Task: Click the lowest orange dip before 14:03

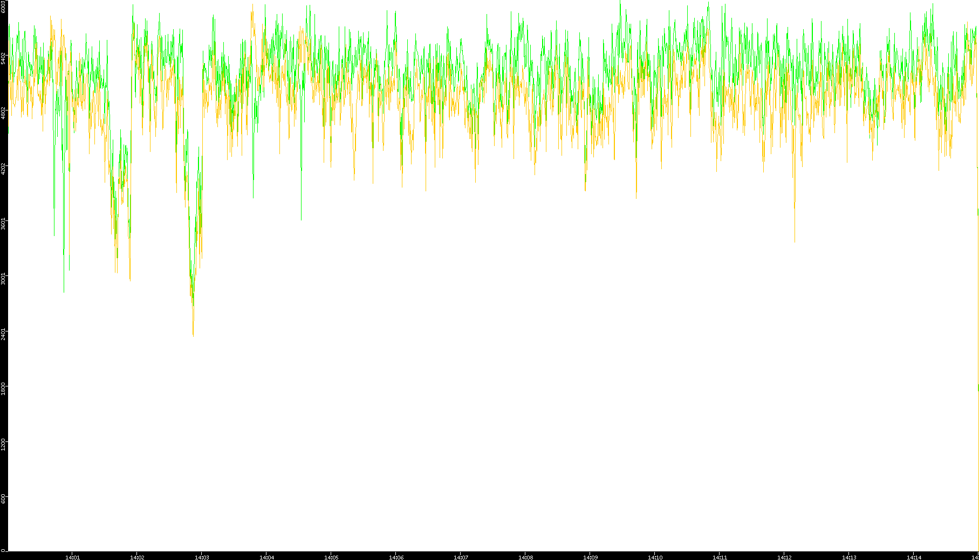Action: [x=193, y=335]
